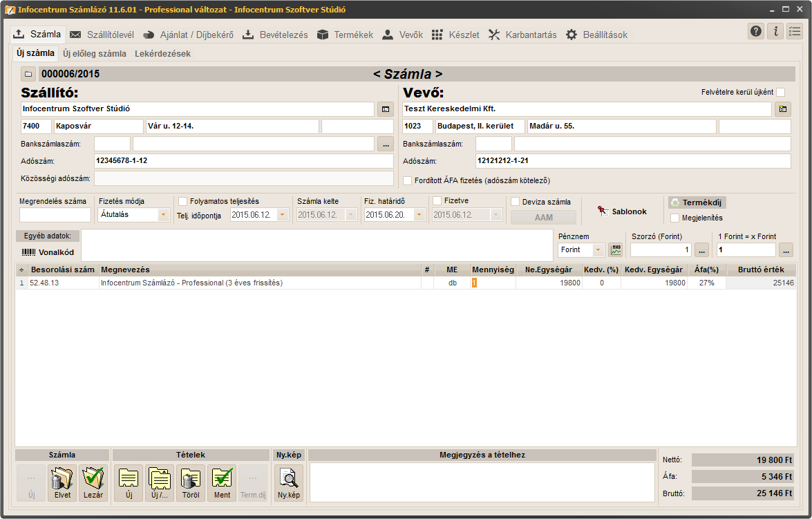Open Ajánlat / Díjbekérő tab
The width and height of the screenshot is (812, 519).
[x=189, y=35]
